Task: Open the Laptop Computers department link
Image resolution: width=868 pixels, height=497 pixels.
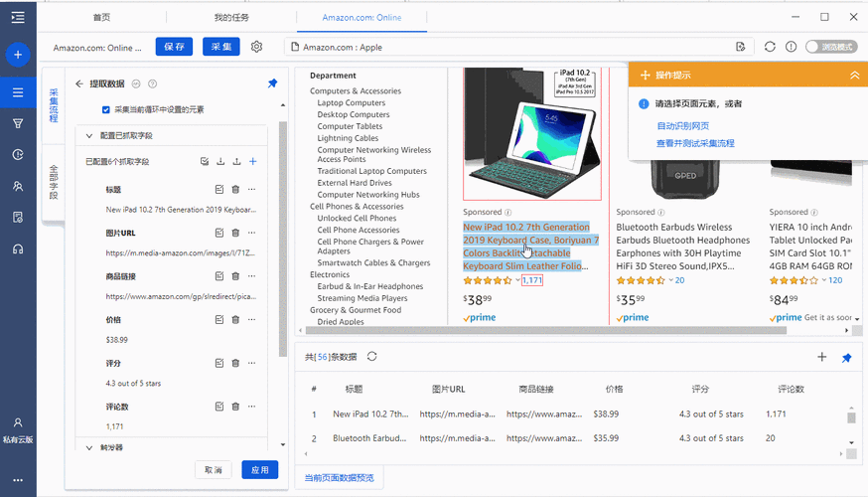Action: 351,102
